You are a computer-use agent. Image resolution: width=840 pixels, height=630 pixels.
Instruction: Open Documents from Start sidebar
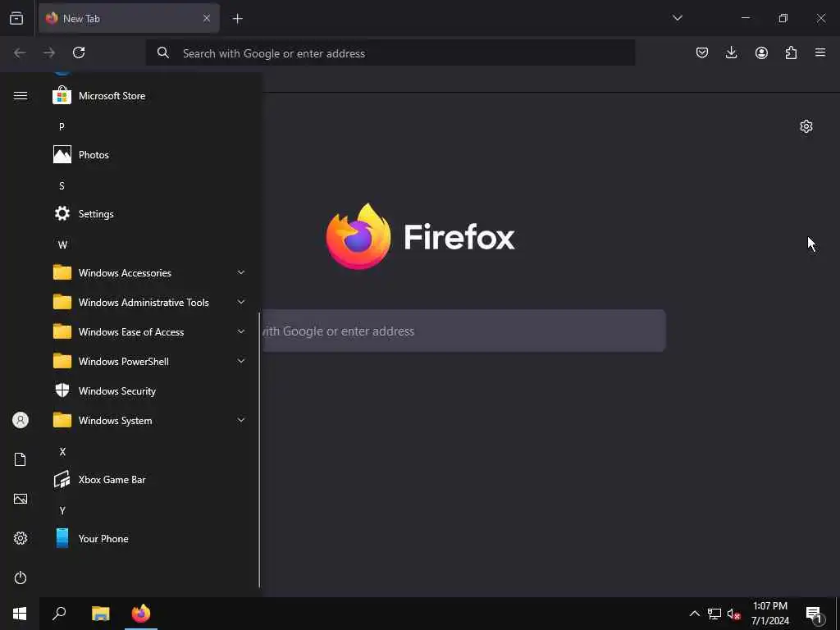click(x=21, y=459)
